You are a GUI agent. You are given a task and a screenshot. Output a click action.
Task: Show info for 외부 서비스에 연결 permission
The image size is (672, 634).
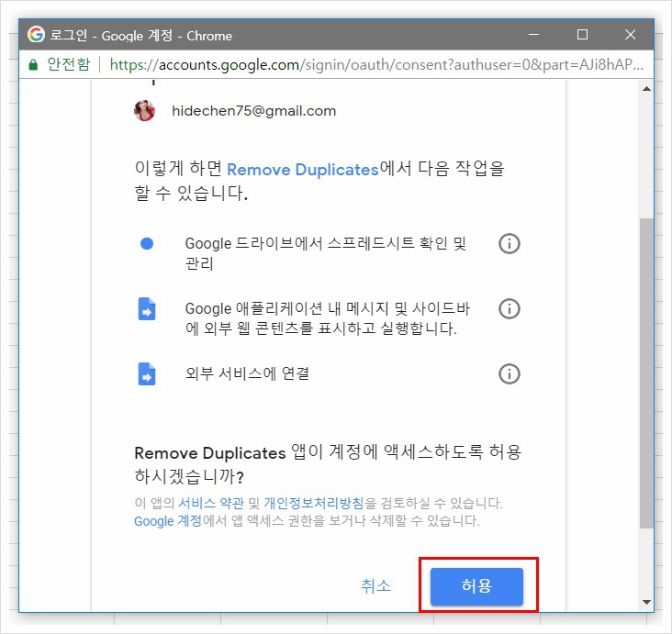click(x=510, y=374)
